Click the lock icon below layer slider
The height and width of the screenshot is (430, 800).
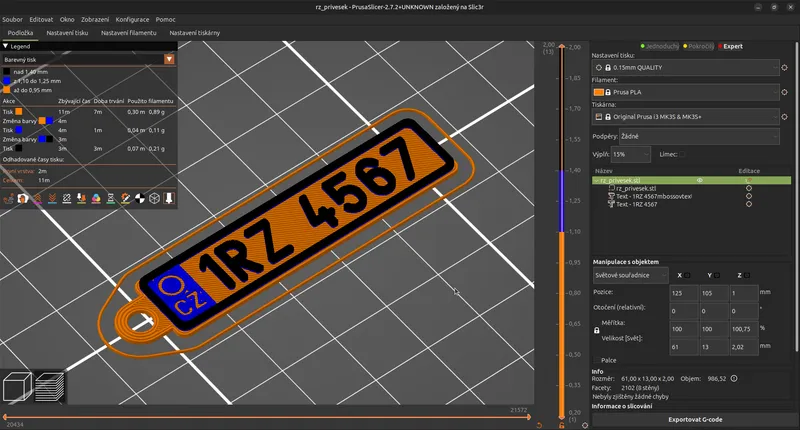point(562,425)
